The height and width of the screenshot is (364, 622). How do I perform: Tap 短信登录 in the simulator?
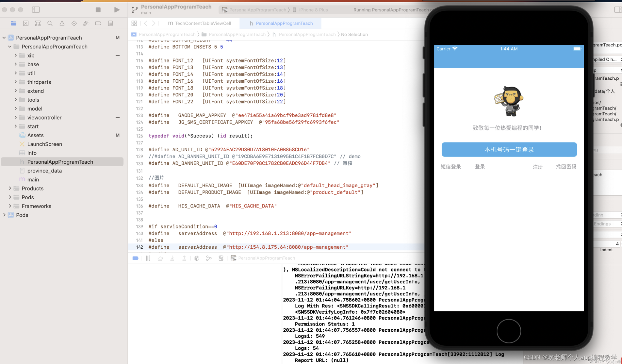(x=451, y=167)
